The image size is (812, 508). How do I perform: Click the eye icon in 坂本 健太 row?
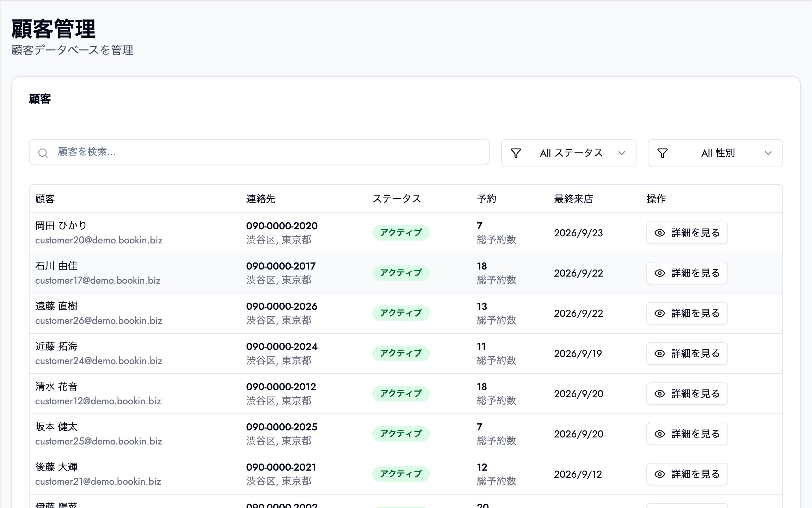click(x=660, y=434)
